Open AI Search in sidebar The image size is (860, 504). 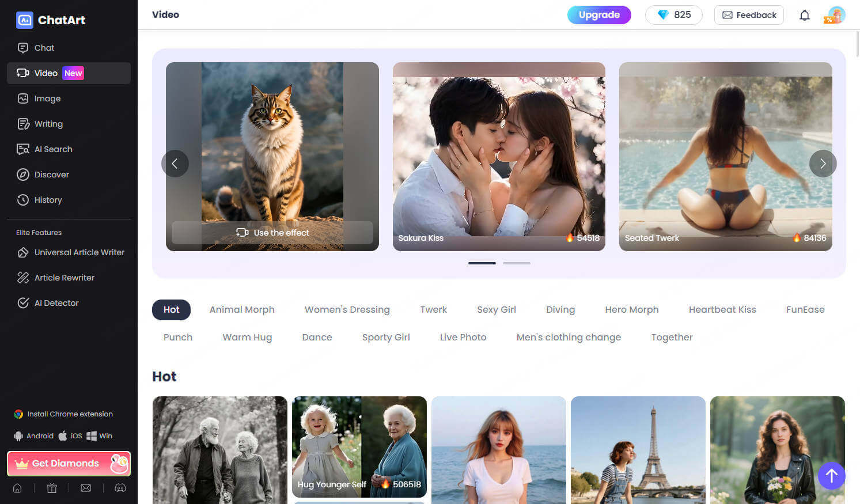pyautogui.click(x=69, y=149)
